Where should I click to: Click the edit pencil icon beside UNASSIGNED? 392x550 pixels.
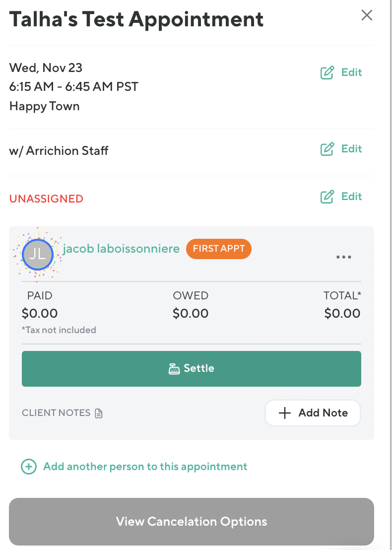coord(327,197)
